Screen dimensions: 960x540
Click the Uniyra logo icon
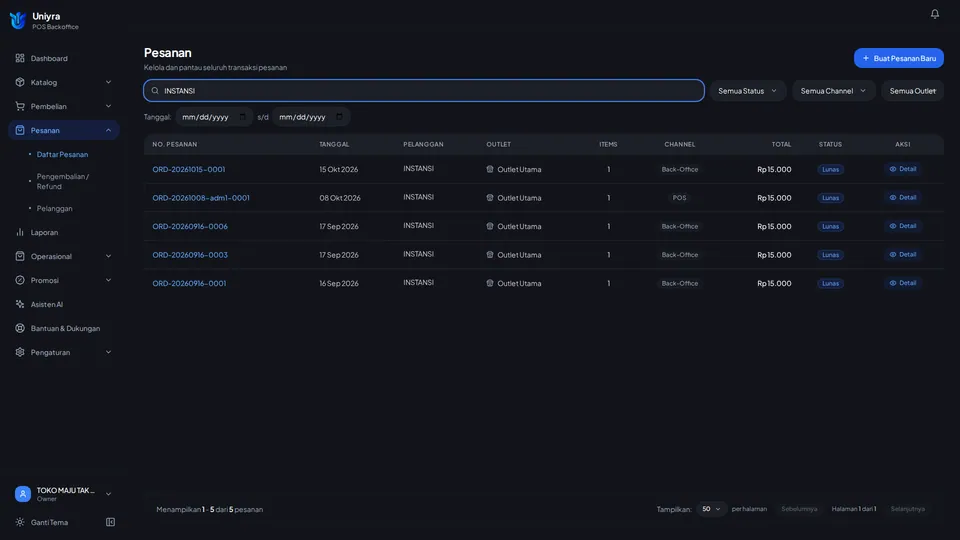coord(17,20)
